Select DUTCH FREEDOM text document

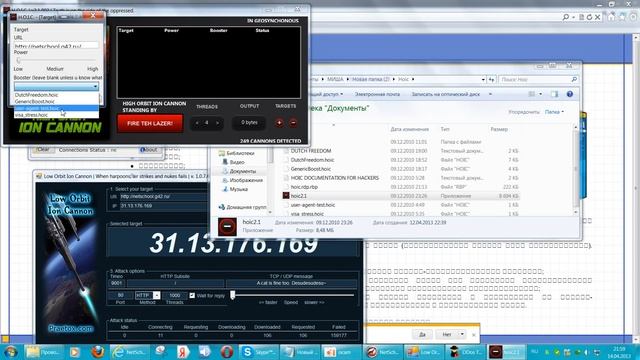pos(311,151)
